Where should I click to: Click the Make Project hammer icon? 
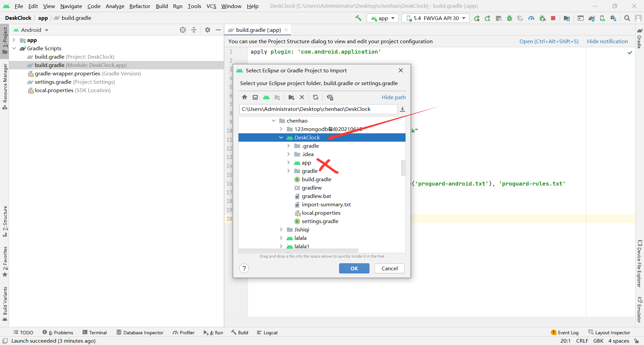pos(359,18)
